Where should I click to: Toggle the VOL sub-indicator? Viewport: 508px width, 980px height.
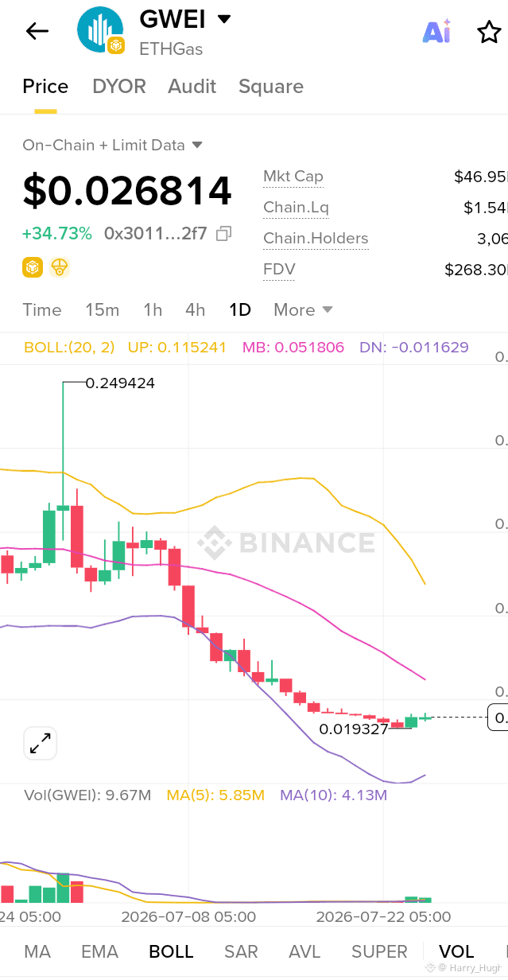456,951
